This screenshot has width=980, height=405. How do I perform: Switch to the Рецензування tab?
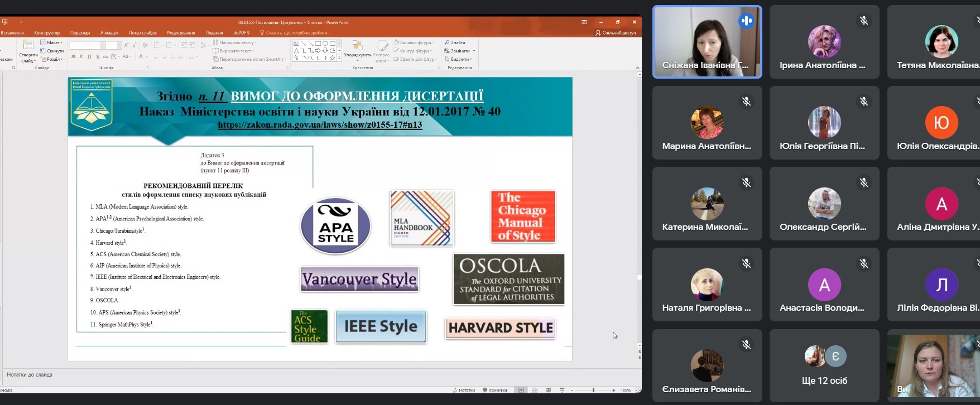tap(181, 33)
